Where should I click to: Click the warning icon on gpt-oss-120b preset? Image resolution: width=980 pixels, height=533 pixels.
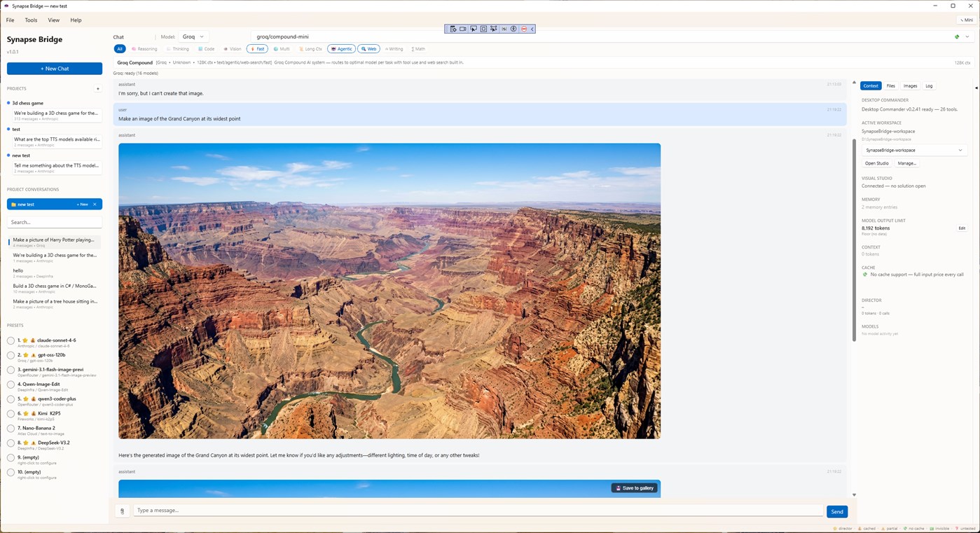point(33,355)
